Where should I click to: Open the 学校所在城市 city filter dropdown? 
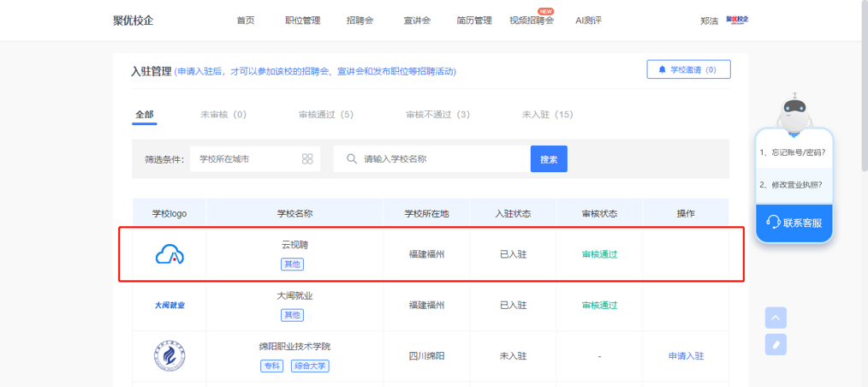(x=254, y=159)
